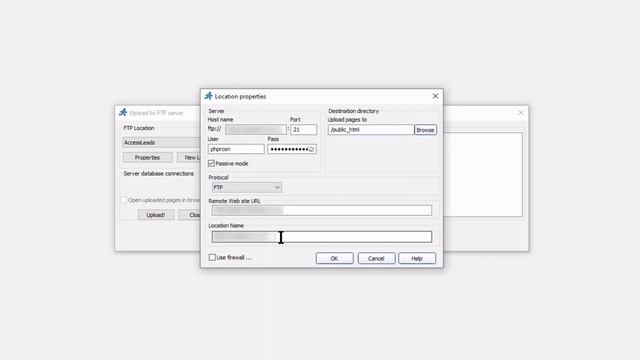Viewport: 640px width, 360px height.
Task: Click Upload to FTP server window icon
Action: click(x=123, y=113)
